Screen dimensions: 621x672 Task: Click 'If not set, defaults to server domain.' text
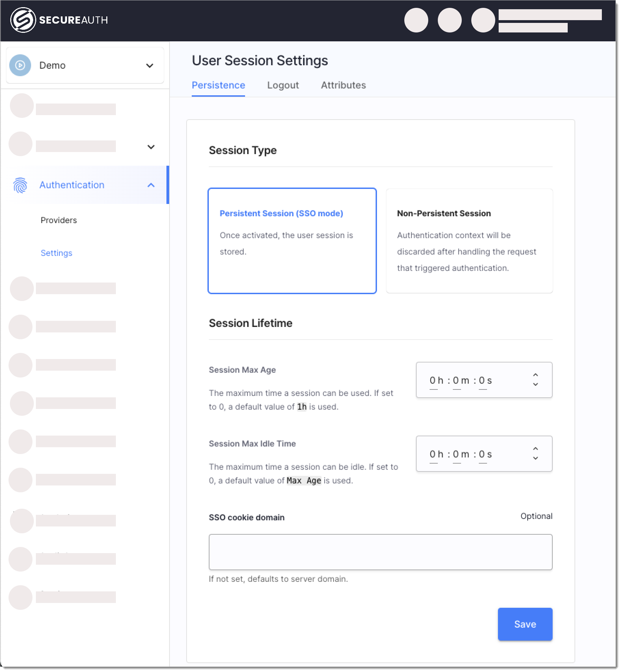pyautogui.click(x=278, y=579)
